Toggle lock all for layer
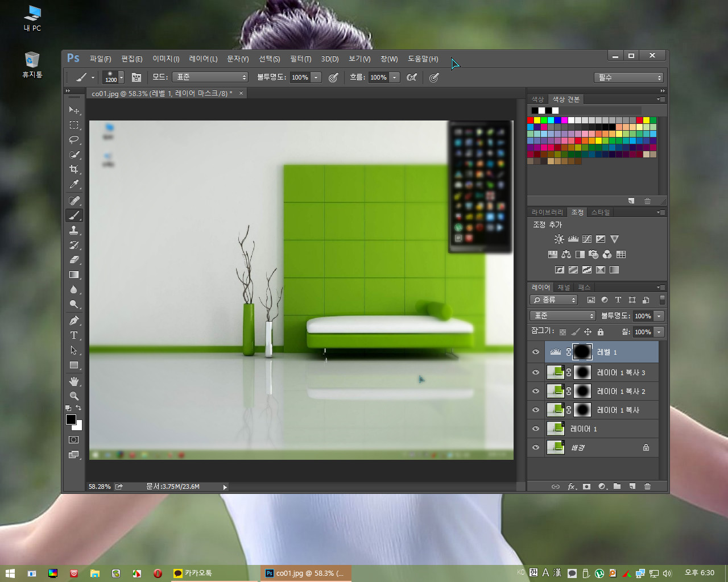Image resolution: width=728 pixels, height=582 pixels. pos(601,332)
